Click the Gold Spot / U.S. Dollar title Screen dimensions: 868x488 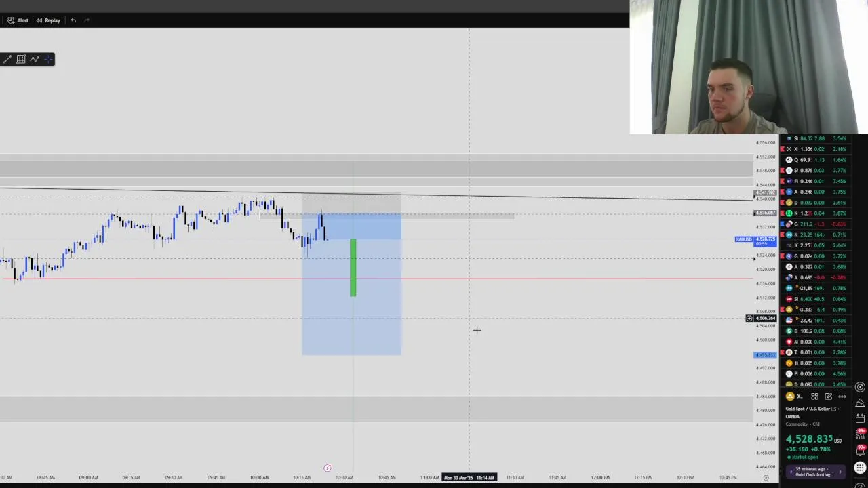point(808,409)
